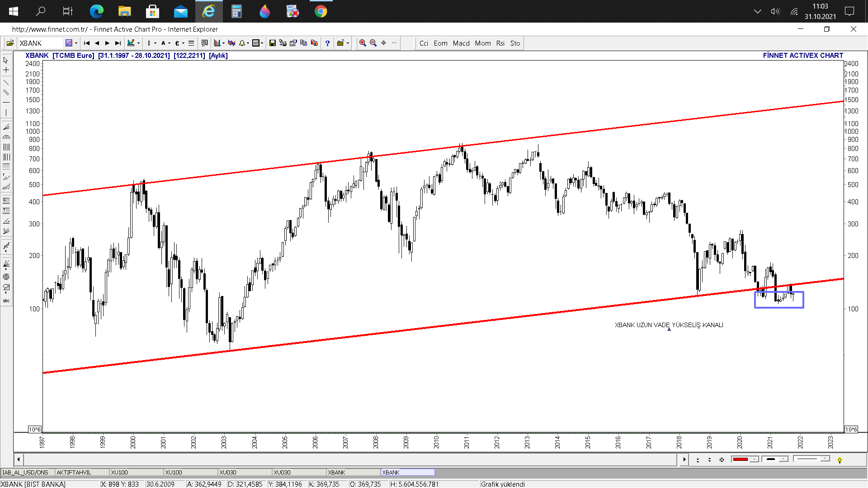Click the yellow light bulb icon
This screenshot has width=868, height=488.
(x=840, y=460)
